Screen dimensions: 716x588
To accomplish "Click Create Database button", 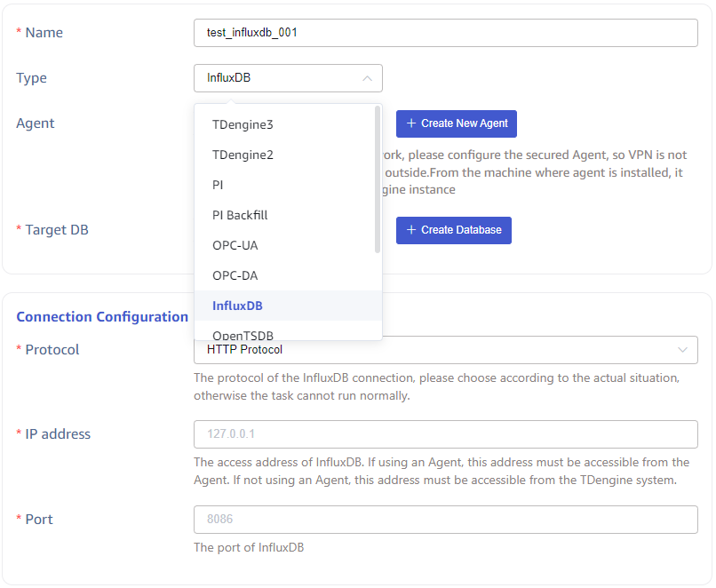I will (454, 230).
